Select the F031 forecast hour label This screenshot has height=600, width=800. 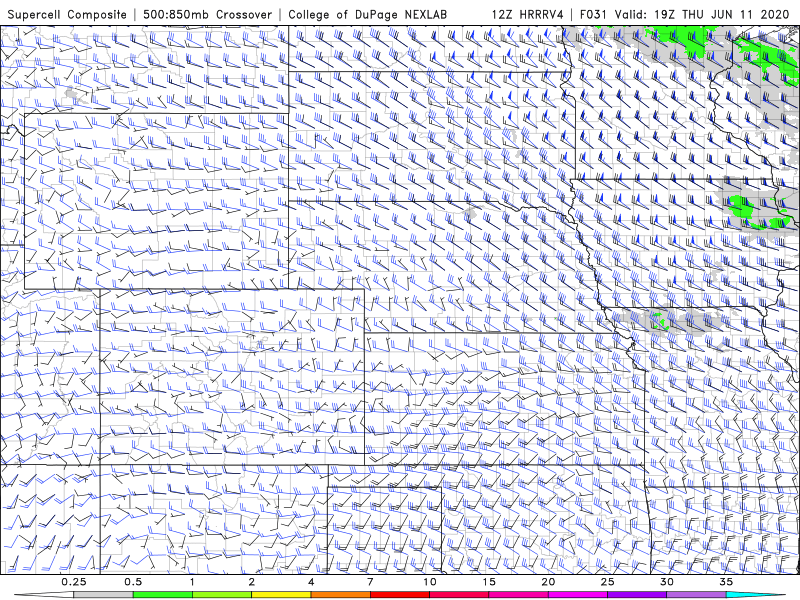click(593, 14)
